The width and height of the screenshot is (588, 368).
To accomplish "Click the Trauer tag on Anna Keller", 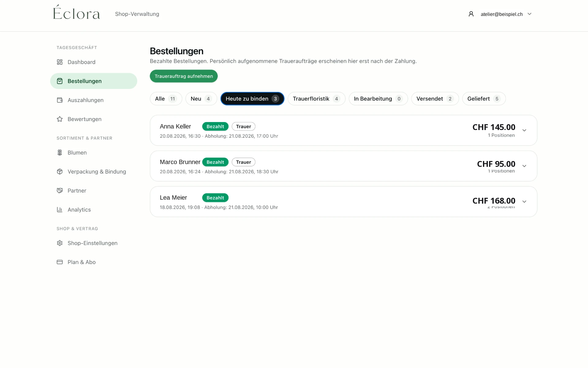I will 243,126.
